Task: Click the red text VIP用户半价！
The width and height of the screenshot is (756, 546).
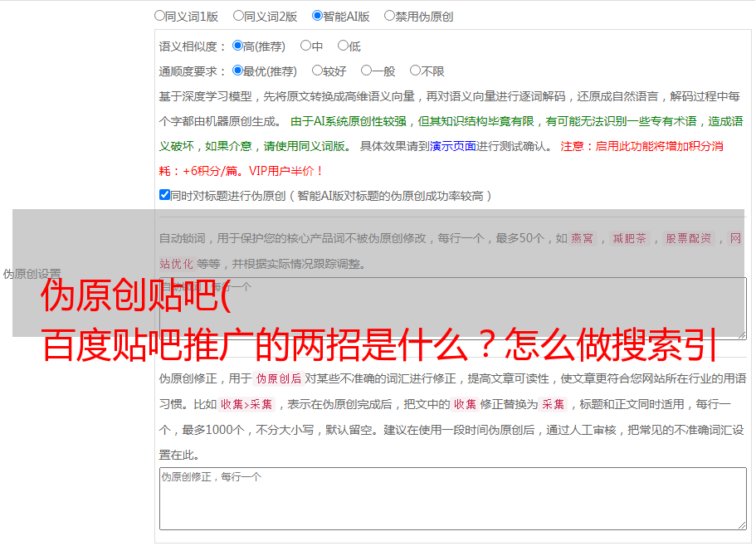Action: point(285,171)
